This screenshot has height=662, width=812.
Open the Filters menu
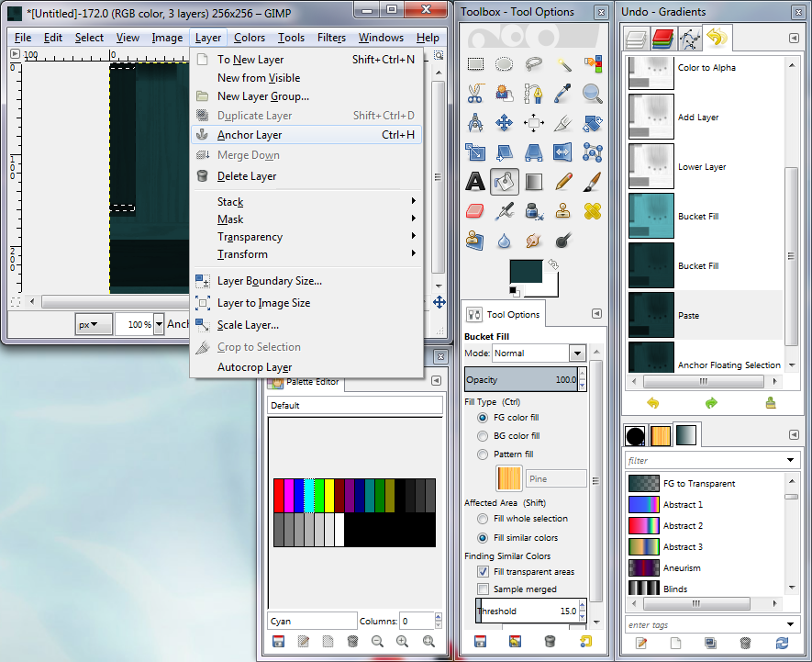pos(331,38)
